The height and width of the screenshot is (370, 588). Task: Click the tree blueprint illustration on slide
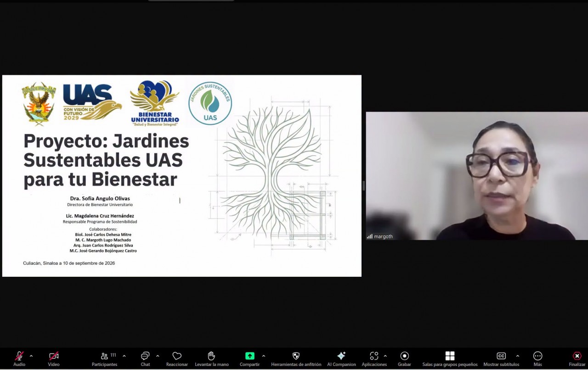[x=274, y=177]
